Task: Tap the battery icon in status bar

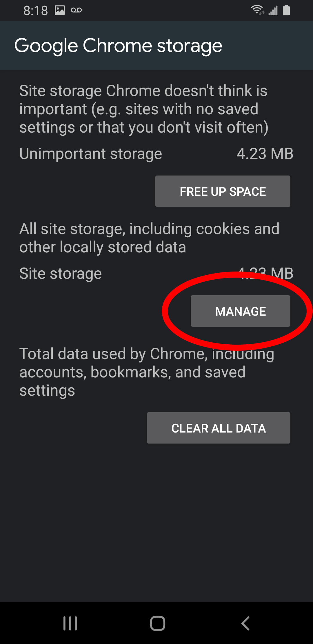Action: pos(286,10)
